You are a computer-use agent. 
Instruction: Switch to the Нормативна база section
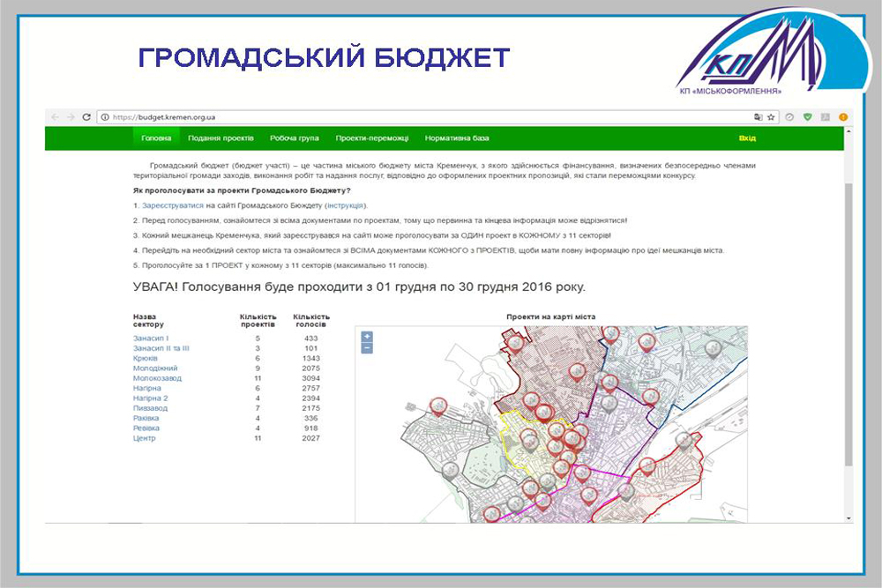tap(456, 138)
